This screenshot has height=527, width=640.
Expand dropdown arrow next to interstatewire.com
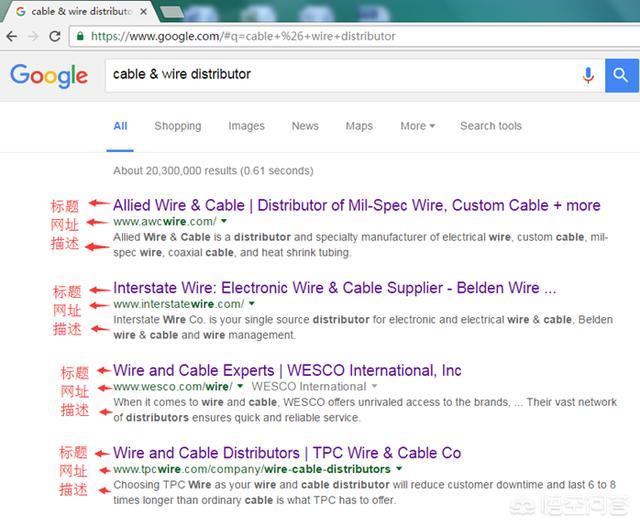(x=251, y=304)
